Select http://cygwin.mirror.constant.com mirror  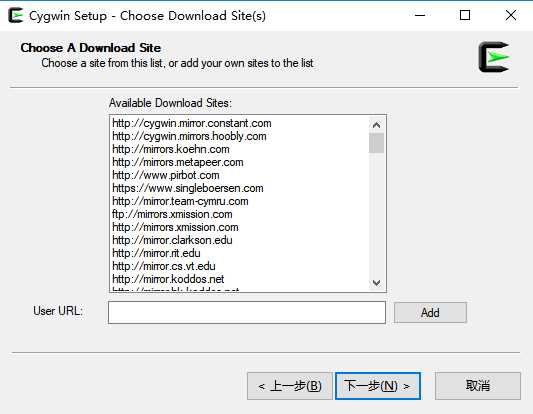[x=192, y=123]
